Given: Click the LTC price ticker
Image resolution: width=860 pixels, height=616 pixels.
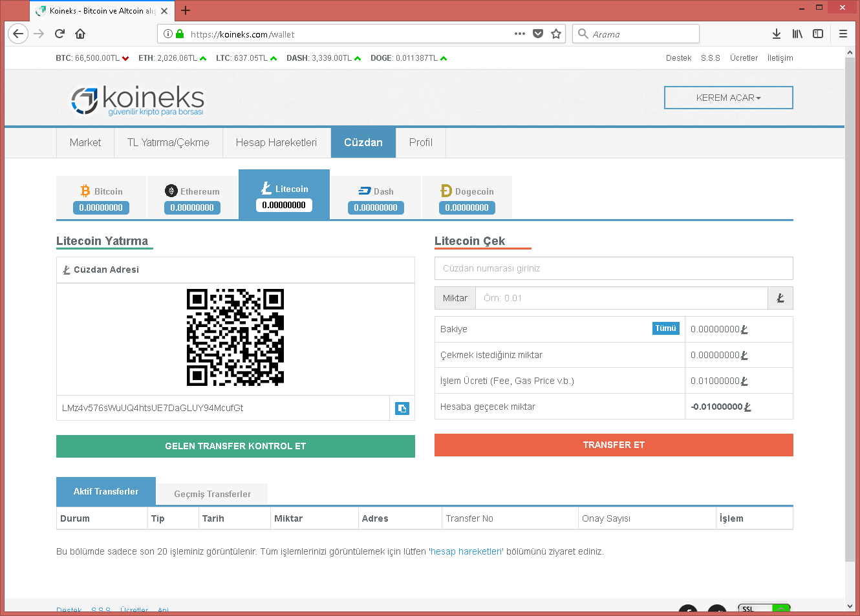Looking at the screenshot, I should (246, 58).
